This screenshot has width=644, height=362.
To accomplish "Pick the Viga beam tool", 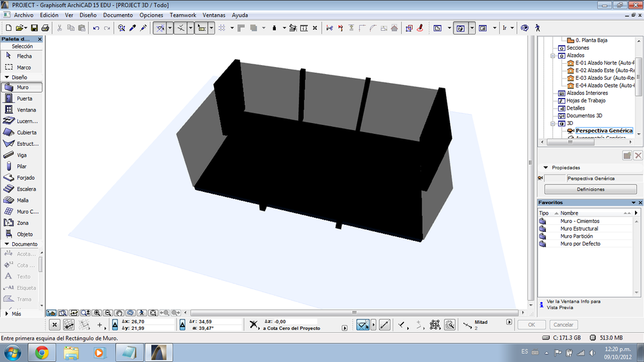I will pos(22,155).
